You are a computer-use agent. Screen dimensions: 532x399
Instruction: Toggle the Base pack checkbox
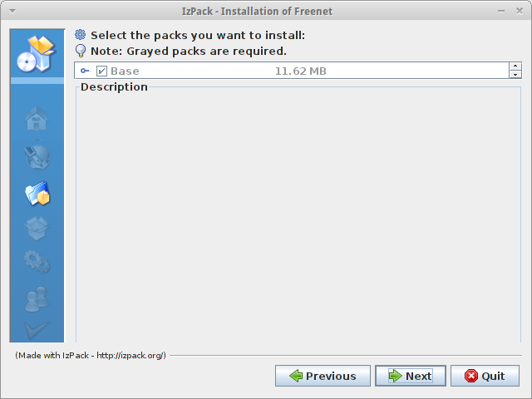click(x=101, y=71)
